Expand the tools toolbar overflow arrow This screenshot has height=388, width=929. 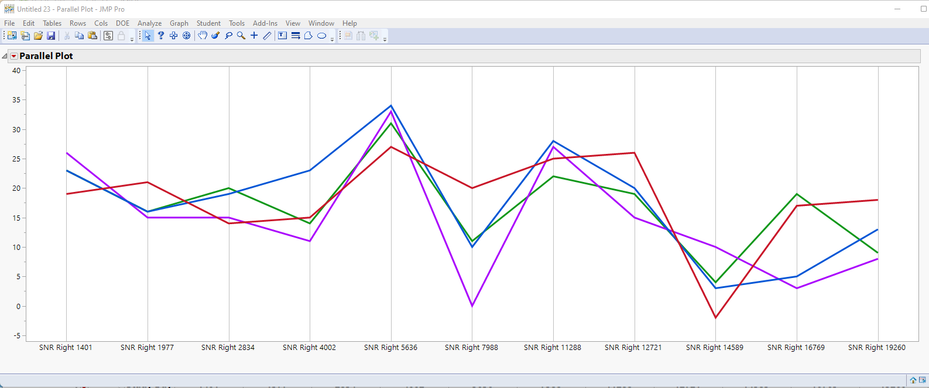click(332, 39)
